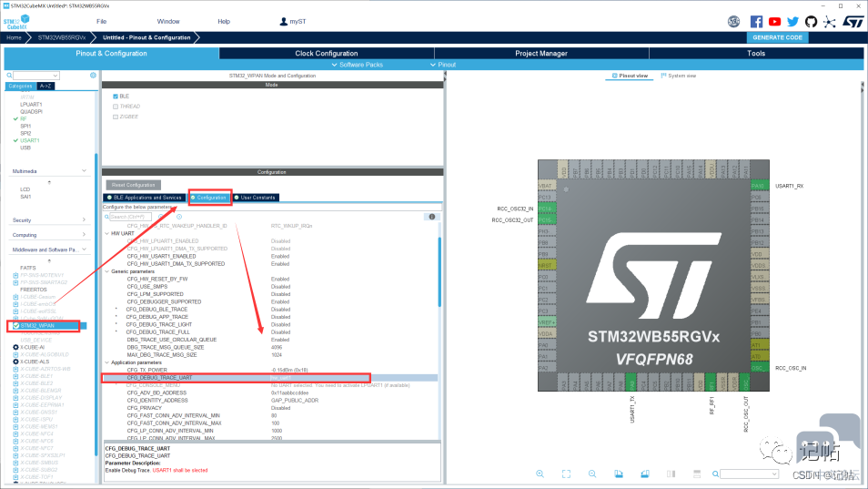The height and width of the screenshot is (489, 868).
Task: Click the pin search magnifier icon
Action: pos(715,474)
